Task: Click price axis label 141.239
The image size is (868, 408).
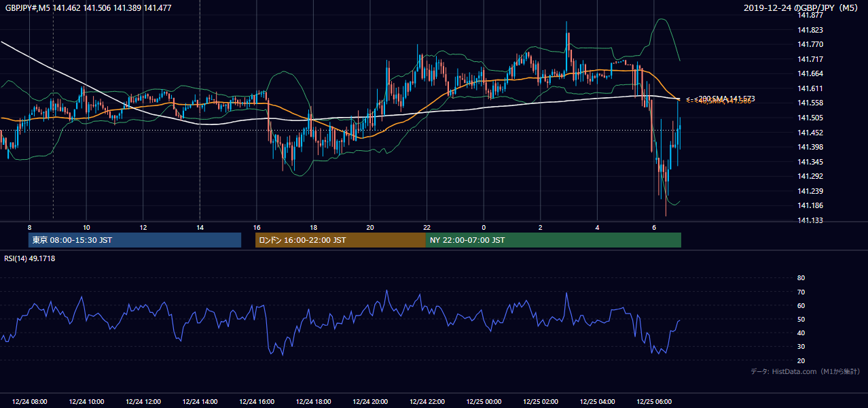Action: coord(810,191)
